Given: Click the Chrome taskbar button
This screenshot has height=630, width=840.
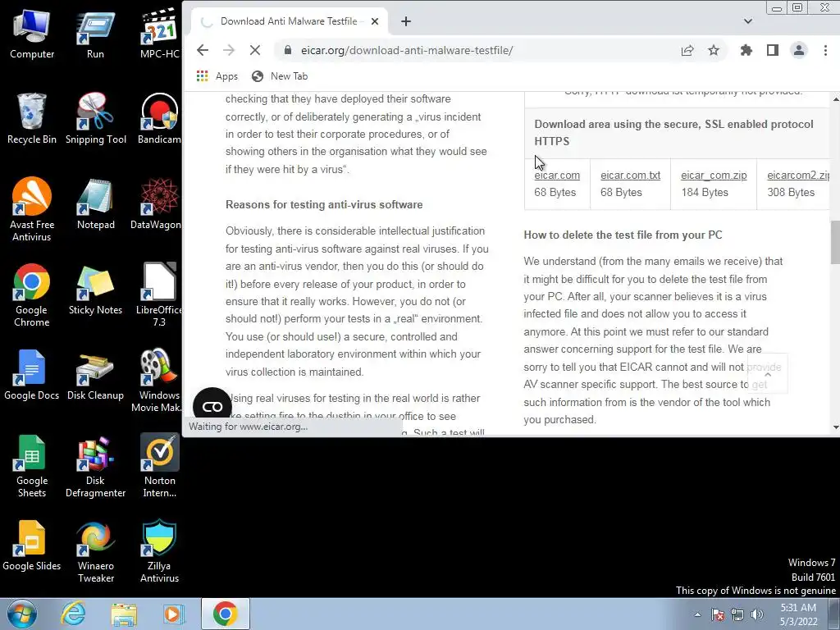Looking at the screenshot, I should (225, 614).
